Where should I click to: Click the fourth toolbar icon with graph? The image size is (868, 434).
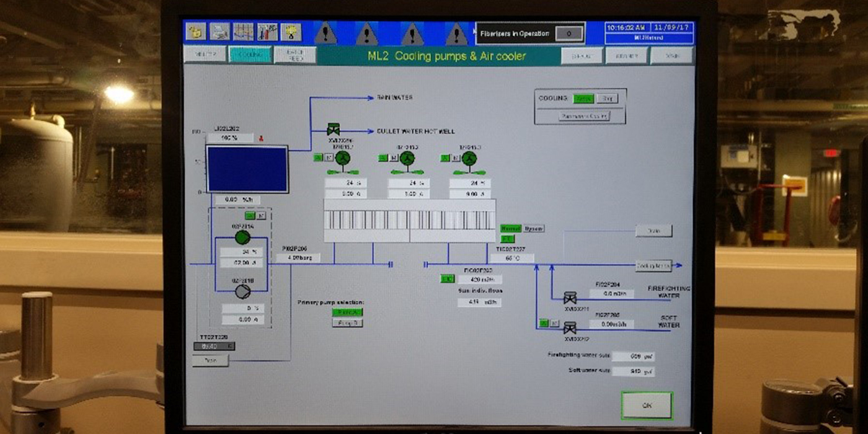click(x=267, y=32)
